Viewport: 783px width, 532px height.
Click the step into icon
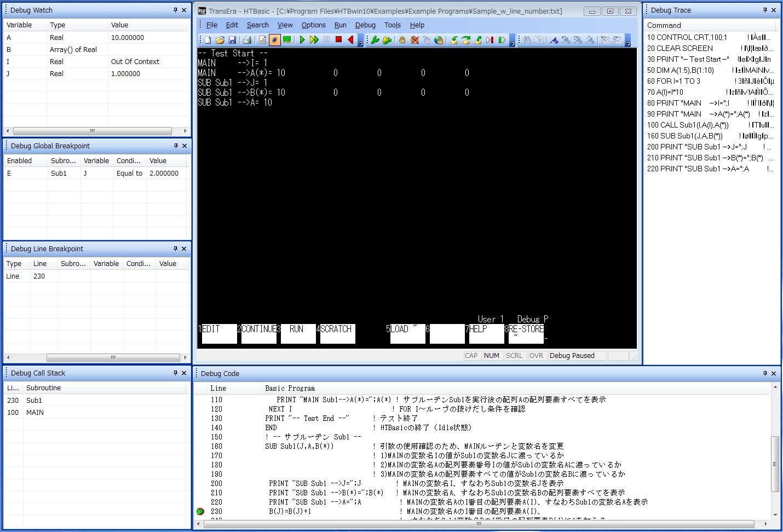click(x=454, y=39)
